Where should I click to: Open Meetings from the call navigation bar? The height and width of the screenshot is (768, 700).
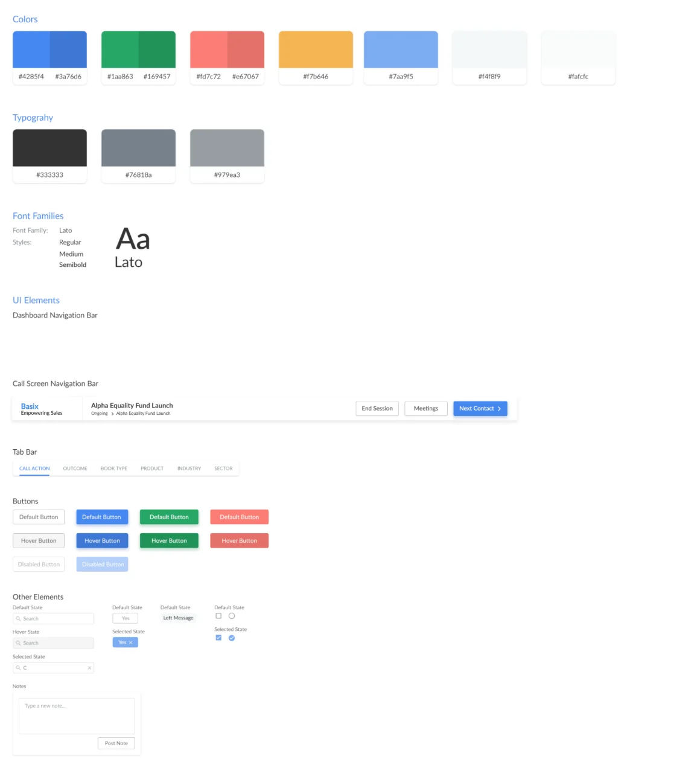pos(426,409)
